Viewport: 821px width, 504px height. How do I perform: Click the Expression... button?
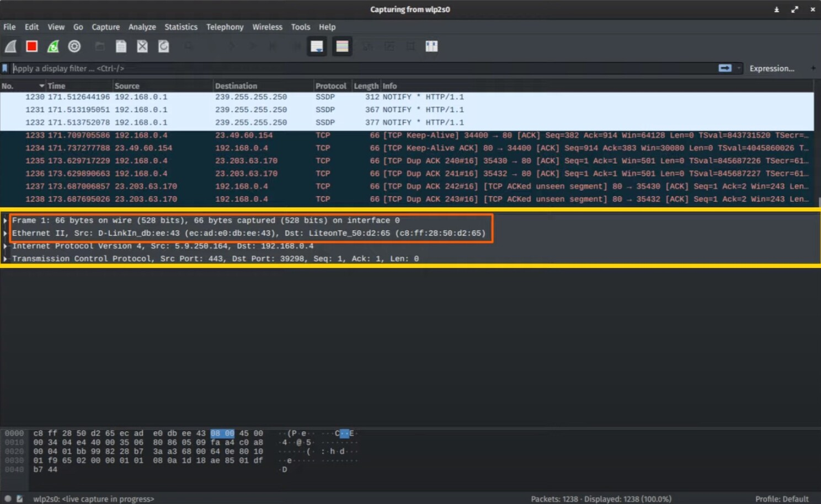pos(771,68)
